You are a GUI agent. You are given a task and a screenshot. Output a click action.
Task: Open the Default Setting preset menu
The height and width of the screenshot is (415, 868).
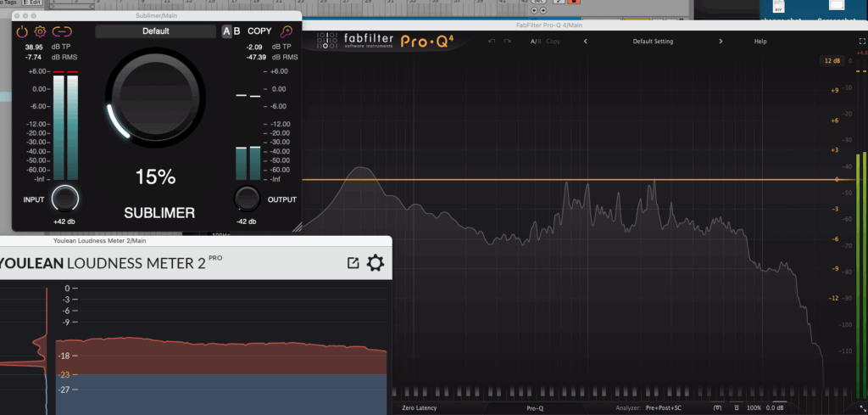654,42
